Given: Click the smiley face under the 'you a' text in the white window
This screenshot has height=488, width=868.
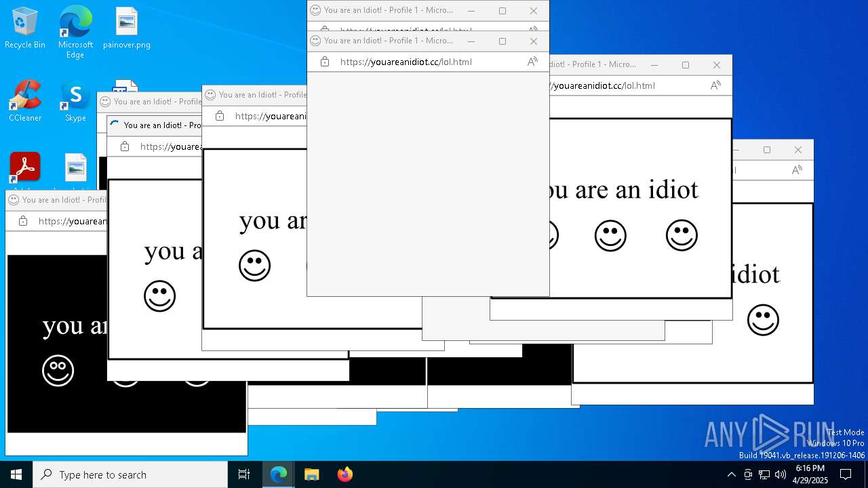Looking at the screenshot, I should tap(160, 296).
